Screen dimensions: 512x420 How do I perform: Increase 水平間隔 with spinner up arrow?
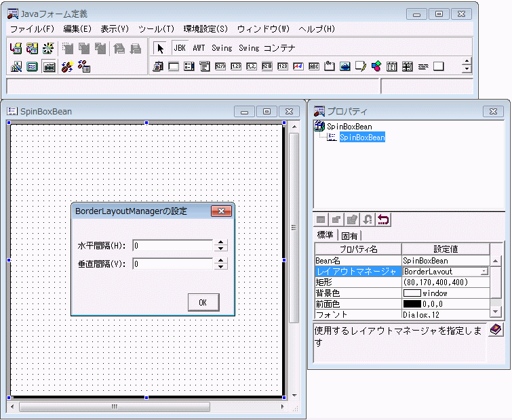click(x=221, y=243)
